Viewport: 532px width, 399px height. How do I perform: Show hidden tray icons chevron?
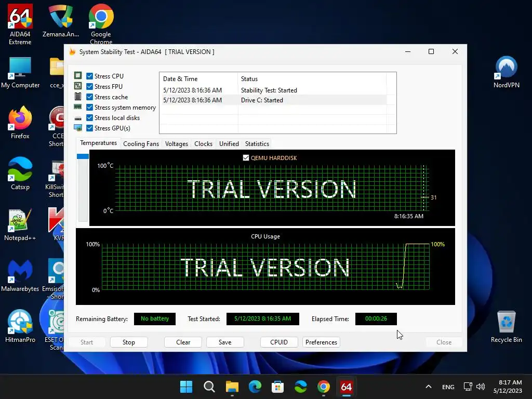pos(429,387)
